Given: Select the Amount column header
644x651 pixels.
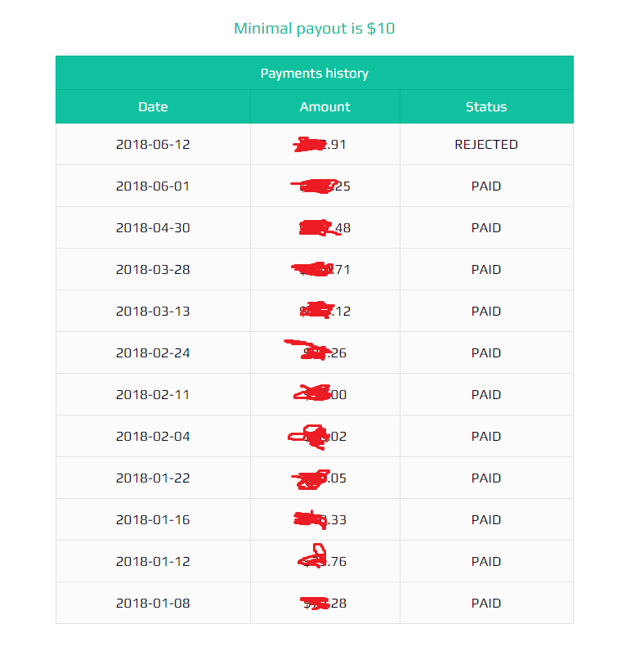Looking at the screenshot, I should (325, 106).
